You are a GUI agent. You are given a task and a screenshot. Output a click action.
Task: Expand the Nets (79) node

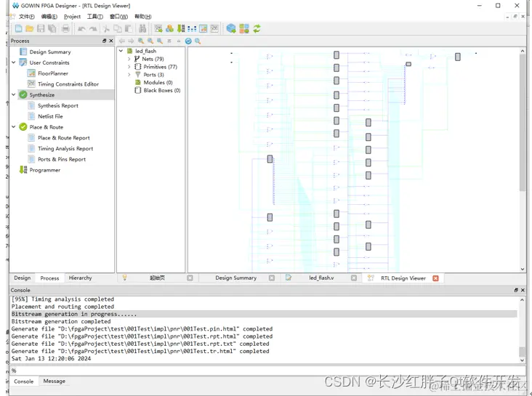129,59
